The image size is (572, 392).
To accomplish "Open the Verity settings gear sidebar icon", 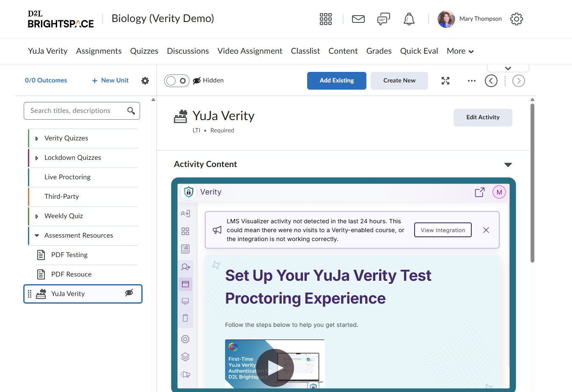I will pyautogui.click(x=185, y=339).
